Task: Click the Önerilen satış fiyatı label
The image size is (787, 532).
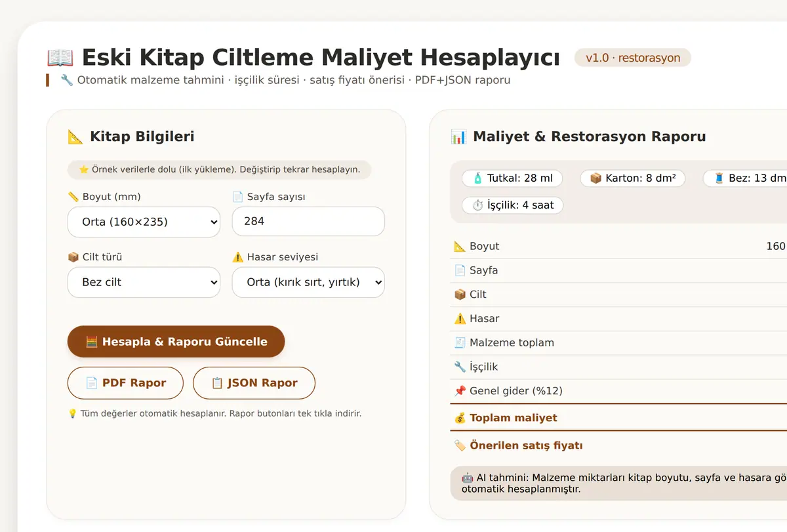Action: pyautogui.click(x=526, y=445)
